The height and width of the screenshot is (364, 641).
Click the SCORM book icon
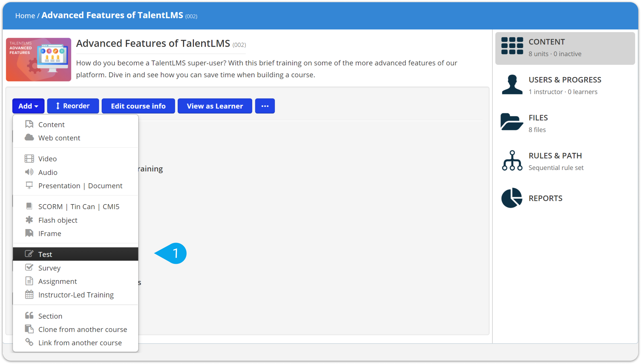tap(29, 206)
